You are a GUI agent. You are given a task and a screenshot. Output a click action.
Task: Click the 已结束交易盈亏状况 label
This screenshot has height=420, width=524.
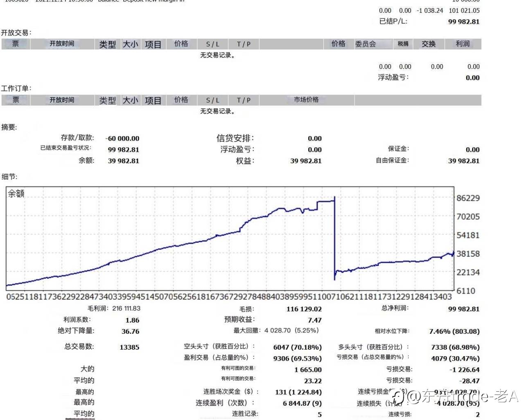(66, 148)
